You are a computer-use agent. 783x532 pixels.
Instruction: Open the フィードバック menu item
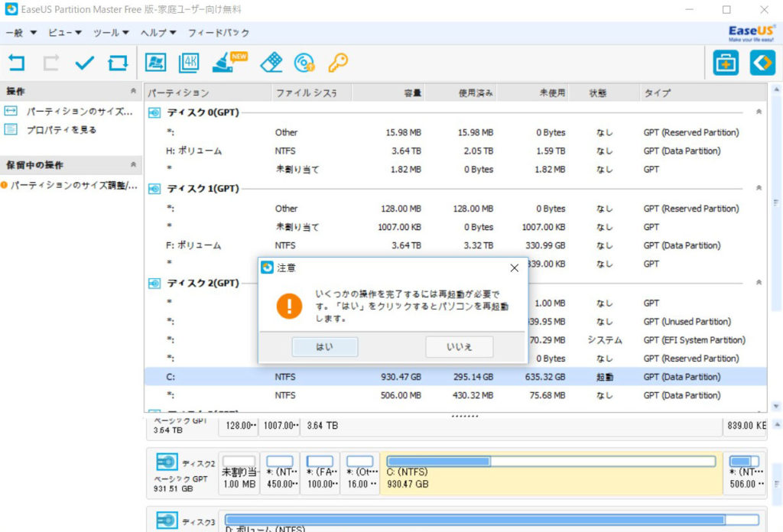point(218,32)
